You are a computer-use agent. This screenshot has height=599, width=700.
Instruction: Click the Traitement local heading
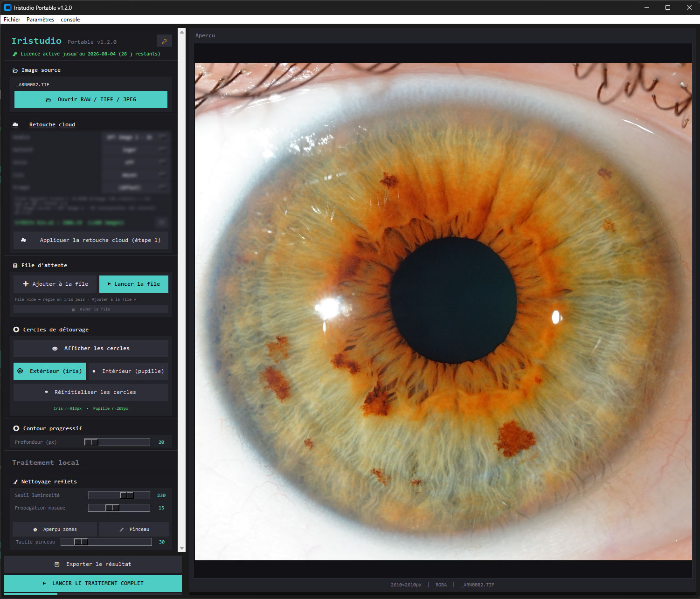[x=46, y=462]
